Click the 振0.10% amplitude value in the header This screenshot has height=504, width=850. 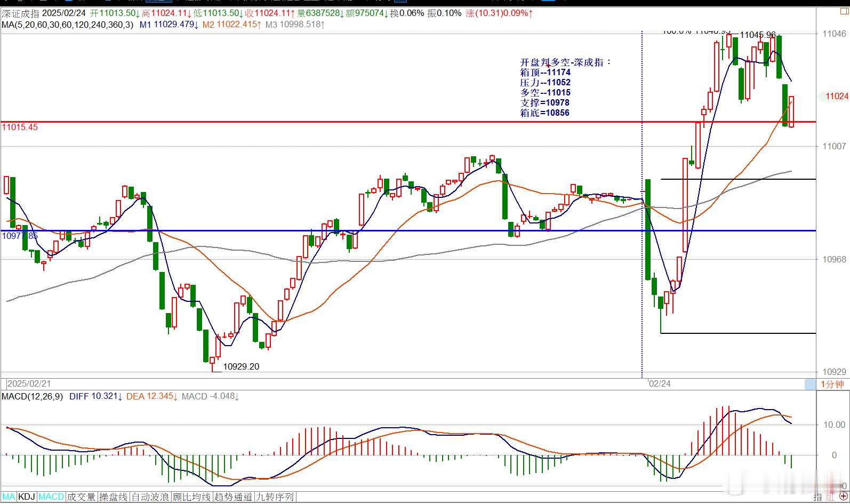click(444, 13)
